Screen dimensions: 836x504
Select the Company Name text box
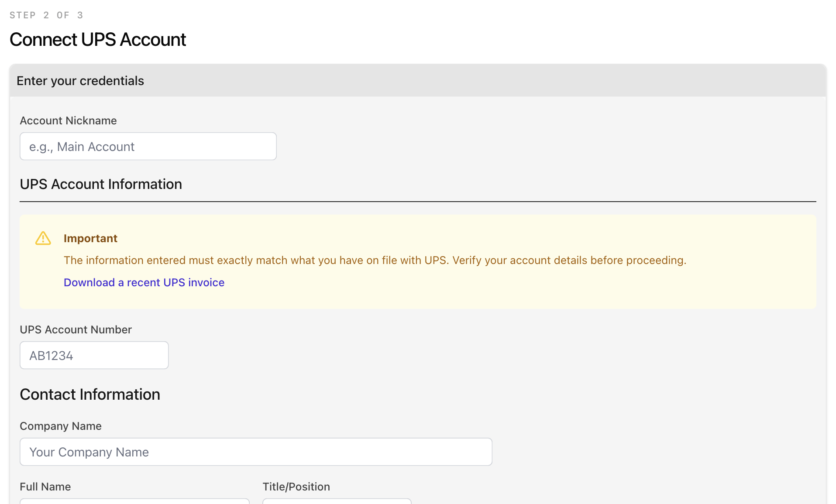256,452
